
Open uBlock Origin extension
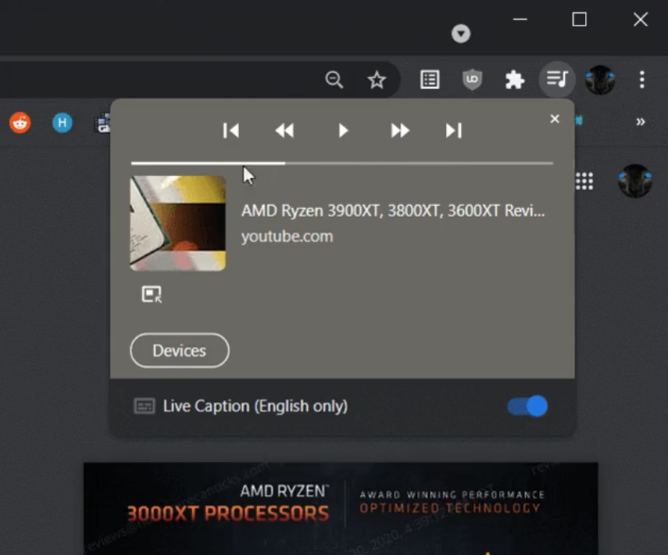(x=472, y=80)
